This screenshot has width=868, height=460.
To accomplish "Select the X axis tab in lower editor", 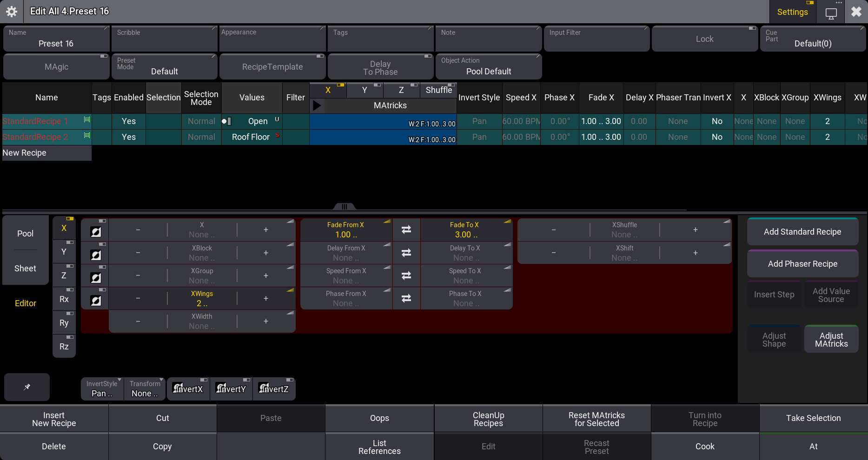I will tap(64, 228).
